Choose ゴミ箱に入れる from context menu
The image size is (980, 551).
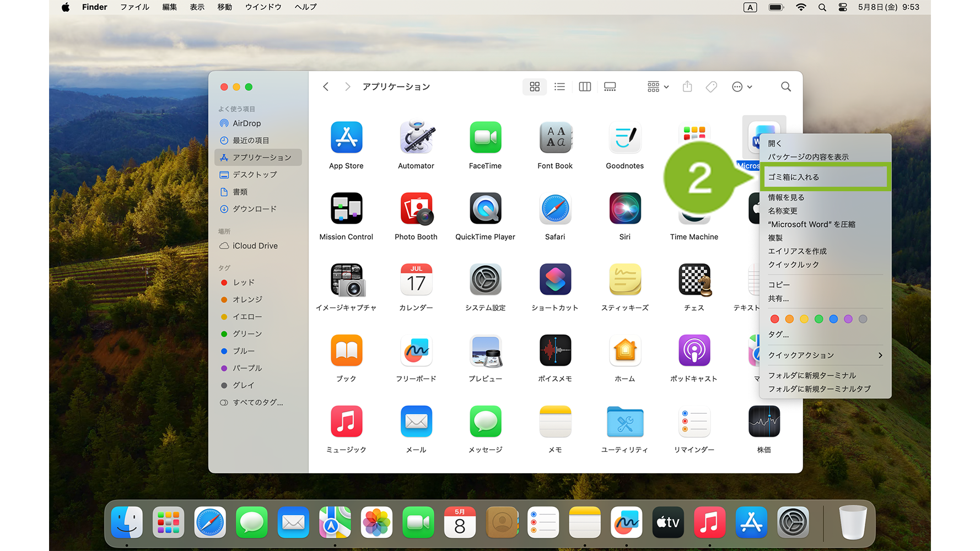coord(825,177)
